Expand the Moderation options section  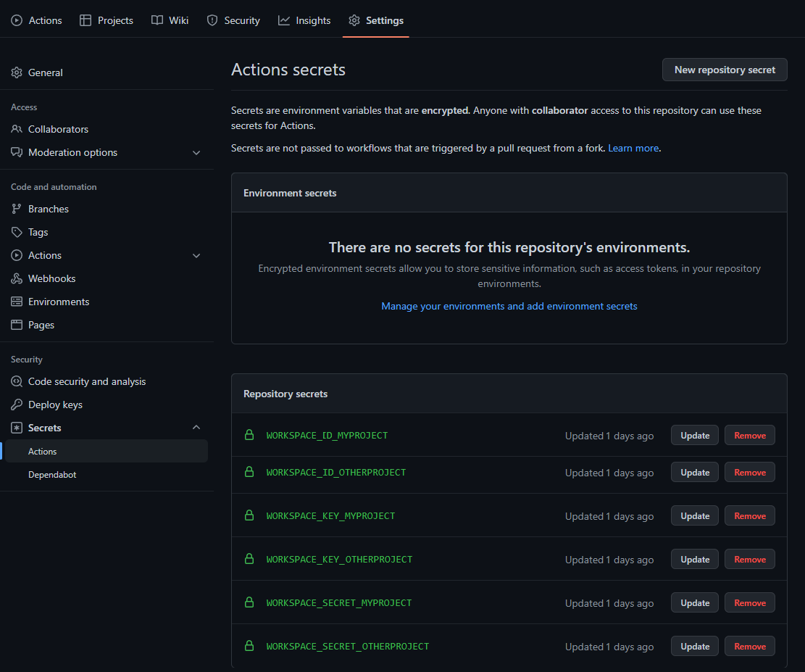pos(196,152)
